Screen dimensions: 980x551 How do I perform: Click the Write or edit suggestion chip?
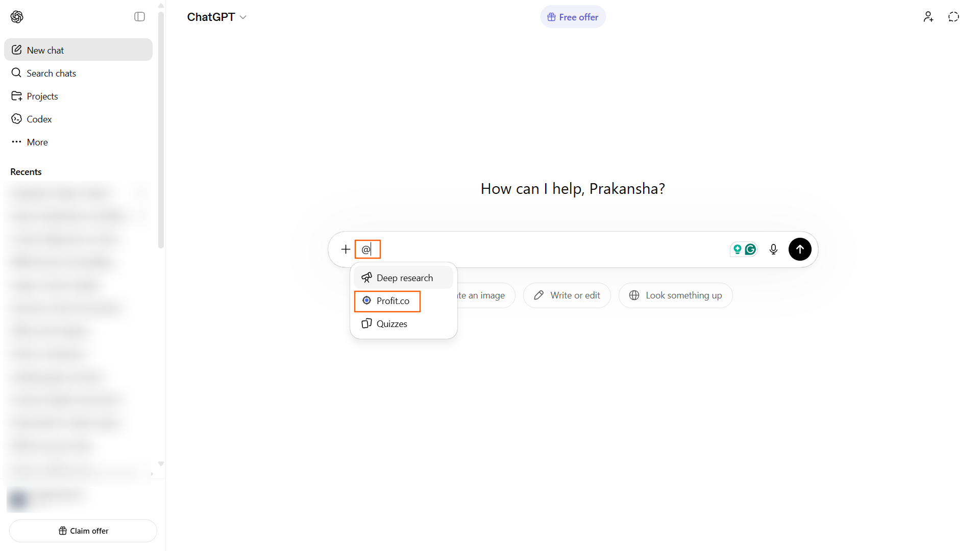point(567,295)
